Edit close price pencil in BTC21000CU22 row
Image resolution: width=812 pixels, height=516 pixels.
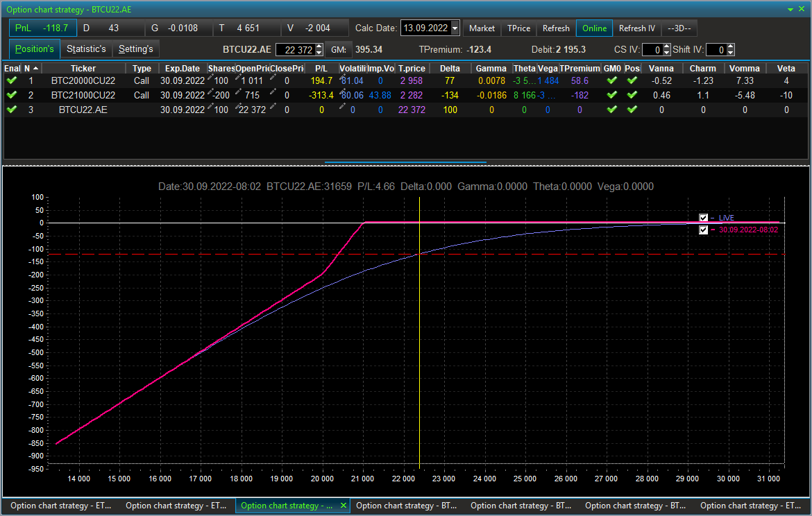273,92
